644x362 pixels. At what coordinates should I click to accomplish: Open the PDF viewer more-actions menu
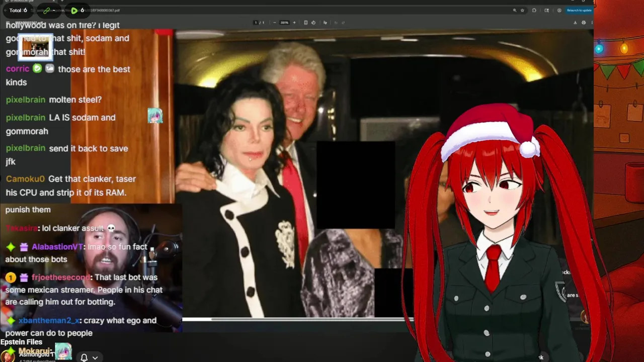click(x=592, y=23)
